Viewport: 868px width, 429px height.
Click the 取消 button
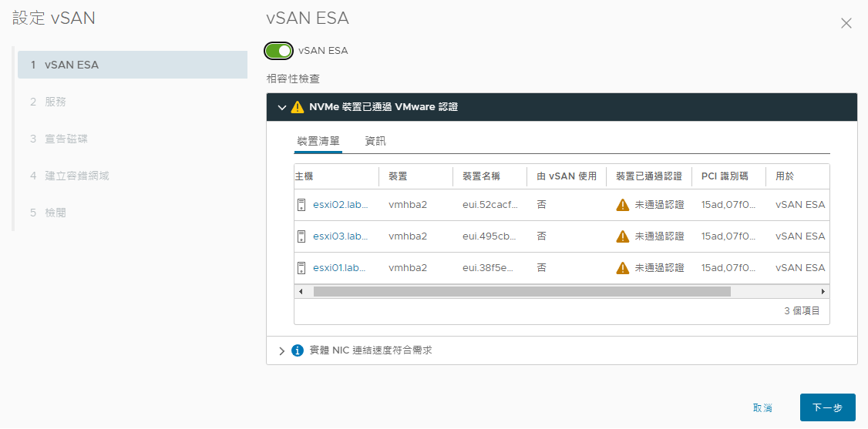click(x=763, y=408)
